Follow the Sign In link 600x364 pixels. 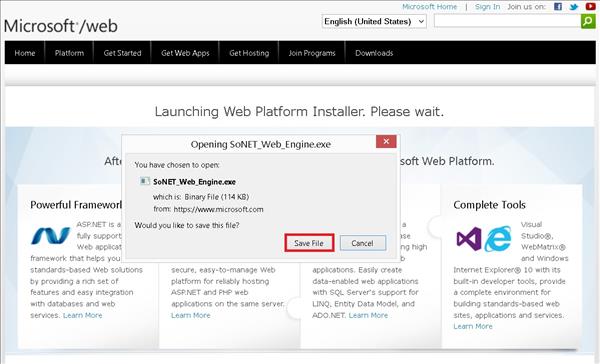pos(488,7)
